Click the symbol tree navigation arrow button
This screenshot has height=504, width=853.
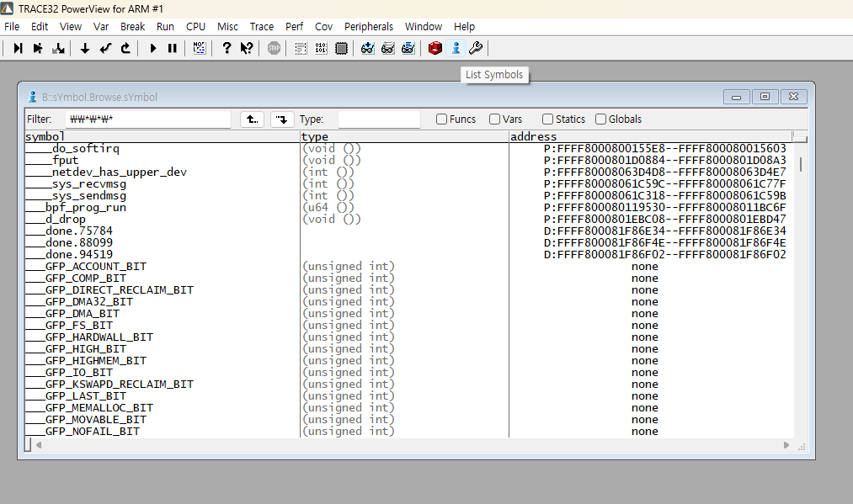pyautogui.click(x=280, y=119)
